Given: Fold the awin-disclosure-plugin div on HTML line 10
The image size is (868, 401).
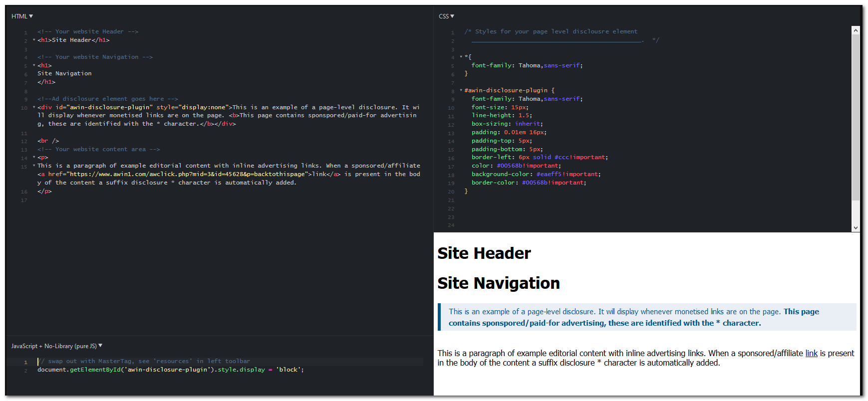Looking at the screenshot, I should point(34,107).
